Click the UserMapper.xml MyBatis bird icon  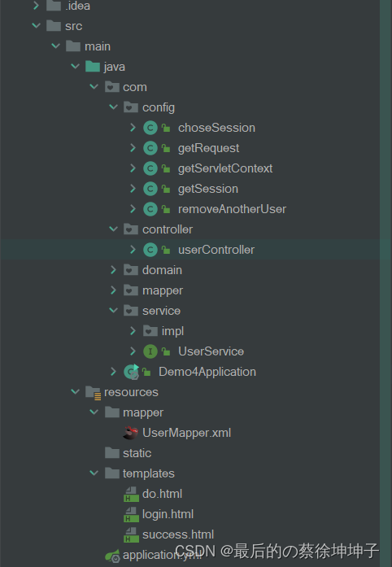tap(131, 433)
